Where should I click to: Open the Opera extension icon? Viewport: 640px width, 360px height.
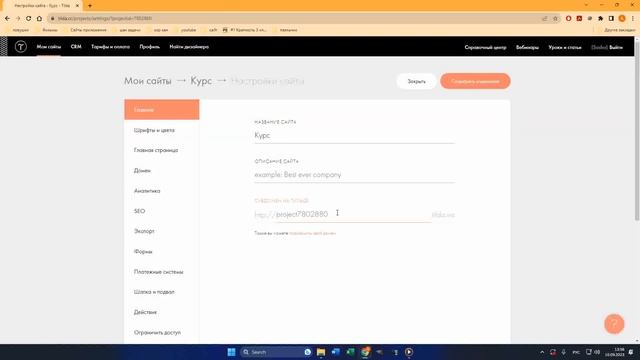(568, 18)
